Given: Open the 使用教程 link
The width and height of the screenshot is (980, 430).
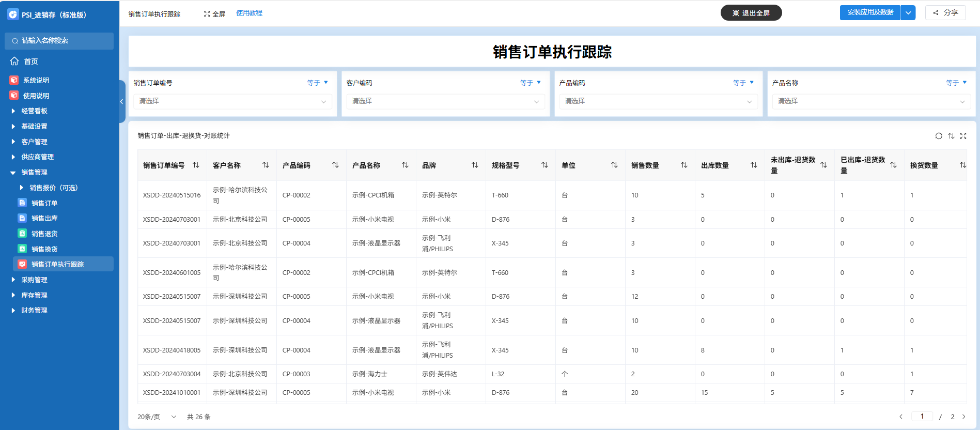Looking at the screenshot, I should point(249,13).
